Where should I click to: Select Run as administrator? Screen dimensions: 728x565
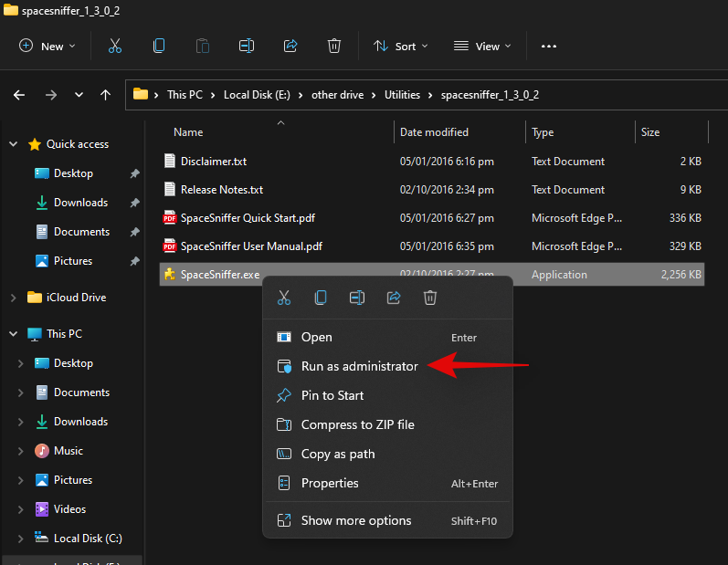pyautogui.click(x=359, y=366)
